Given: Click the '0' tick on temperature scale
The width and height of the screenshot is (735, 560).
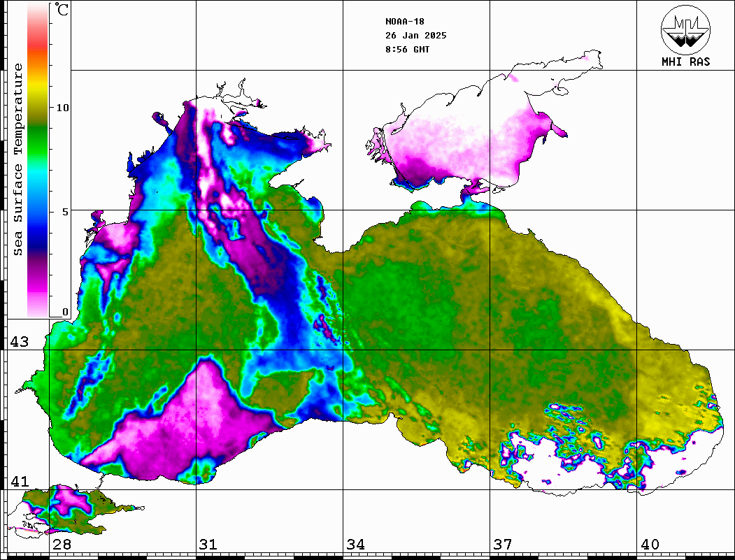Looking at the screenshot, I should [x=65, y=312].
